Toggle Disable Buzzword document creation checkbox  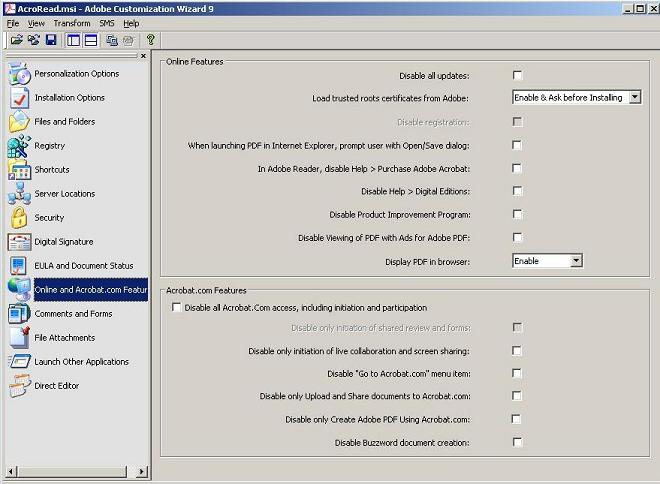pyautogui.click(x=517, y=442)
